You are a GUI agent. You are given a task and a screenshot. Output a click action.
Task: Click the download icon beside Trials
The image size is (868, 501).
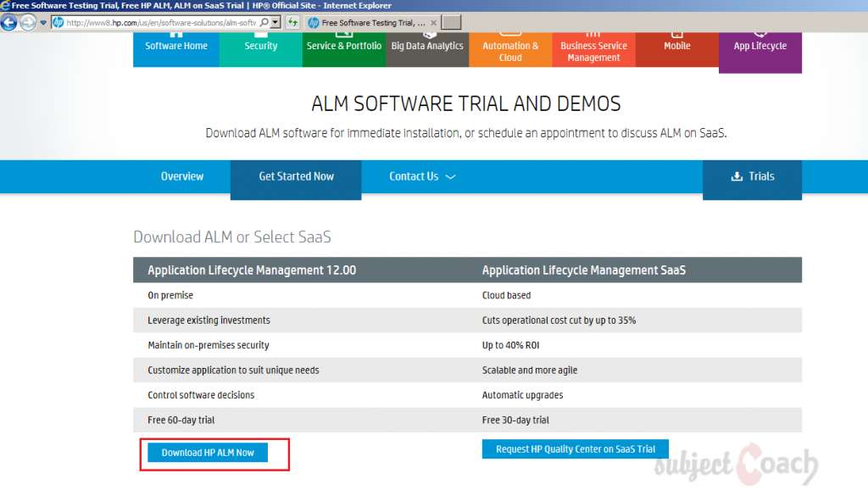click(x=737, y=176)
